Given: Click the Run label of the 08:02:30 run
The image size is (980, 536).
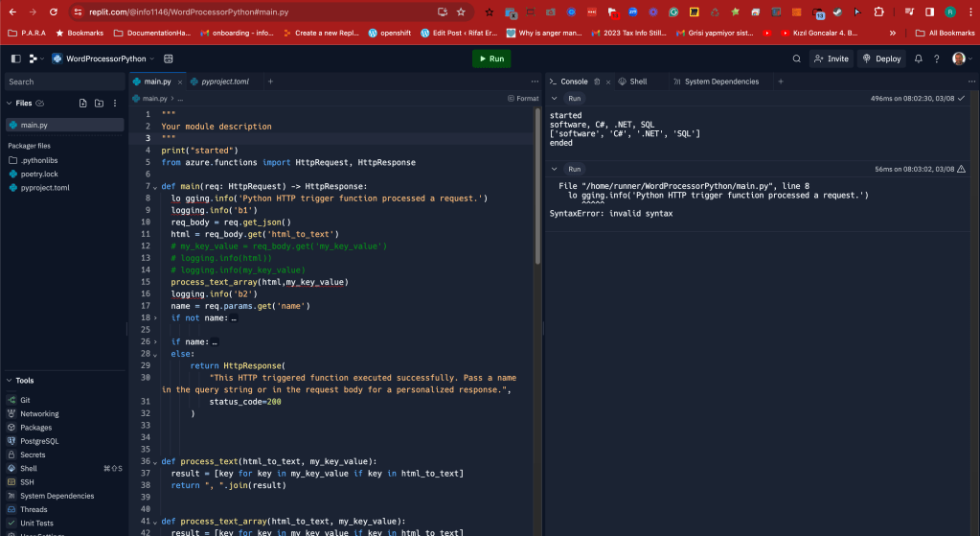Looking at the screenshot, I should 575,98.
